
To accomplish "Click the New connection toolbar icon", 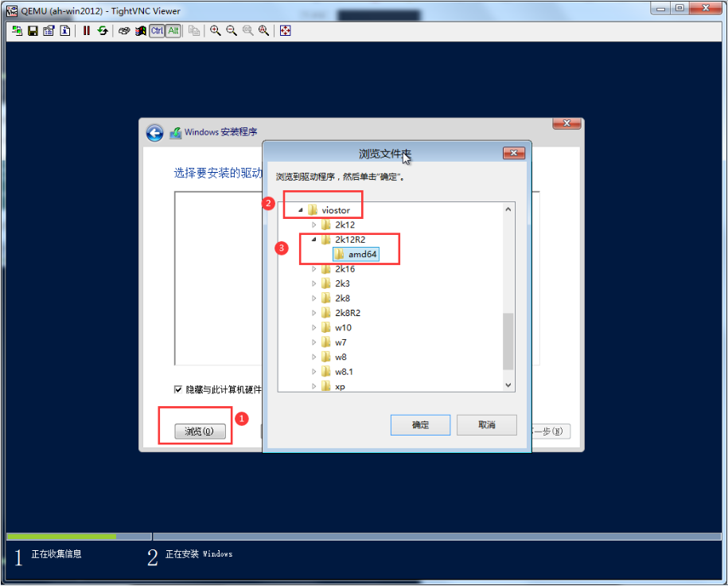I will click(x=16, y=31).
